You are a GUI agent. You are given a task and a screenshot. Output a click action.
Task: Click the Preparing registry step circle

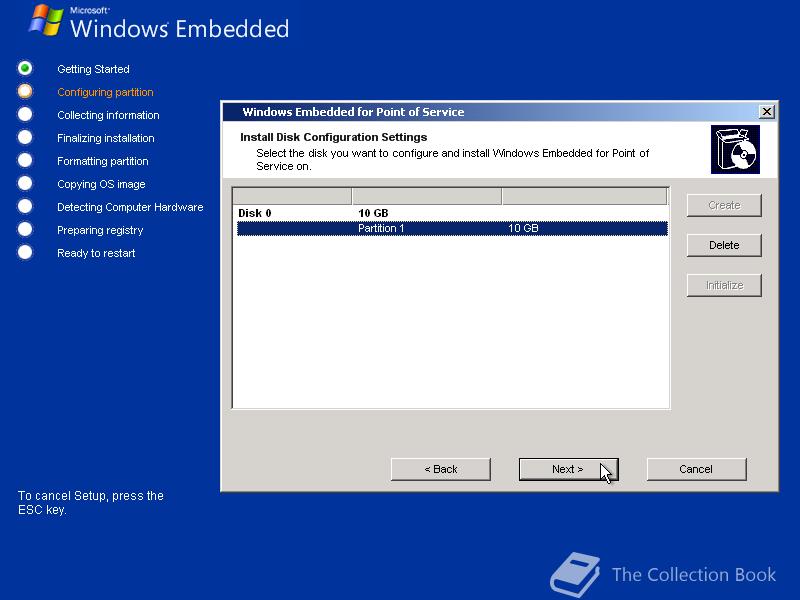pos(24,229)
